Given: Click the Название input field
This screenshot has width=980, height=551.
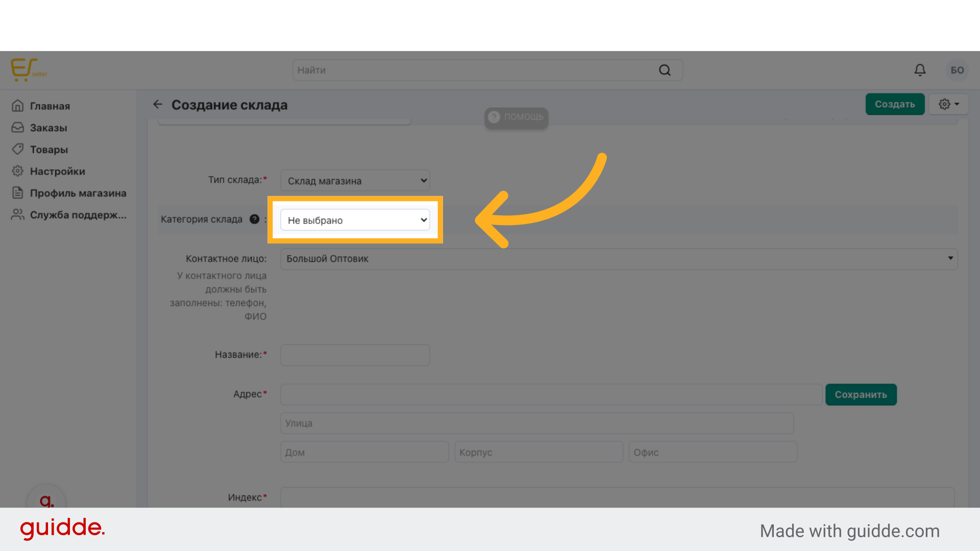Looking at the screenshot, I should point(355,355).
